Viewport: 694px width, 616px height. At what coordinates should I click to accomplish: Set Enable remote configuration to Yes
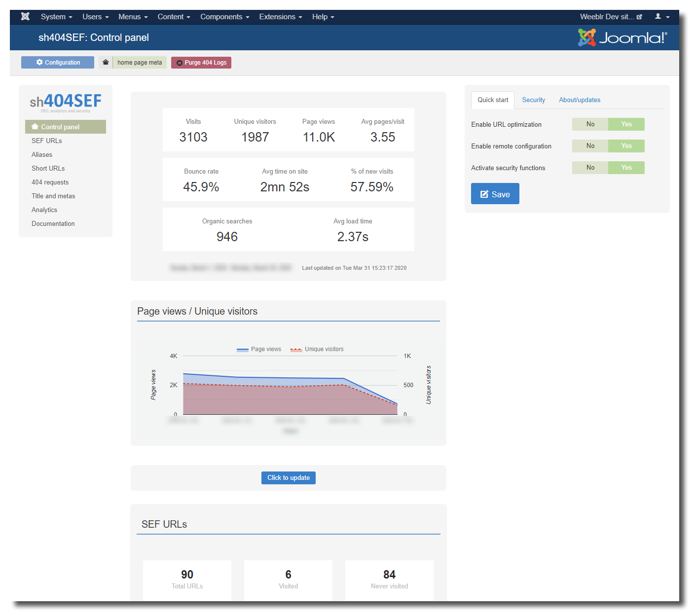tap(626, 146)
